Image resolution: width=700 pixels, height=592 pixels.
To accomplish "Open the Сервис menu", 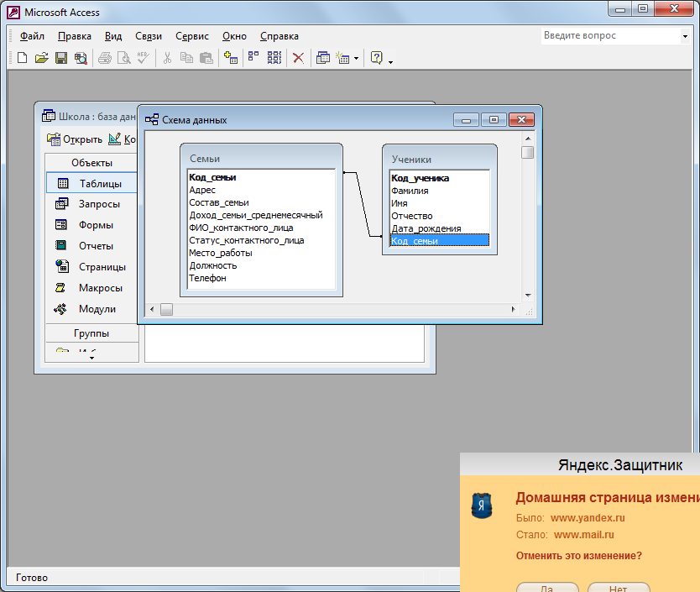I will coord(192,36).
